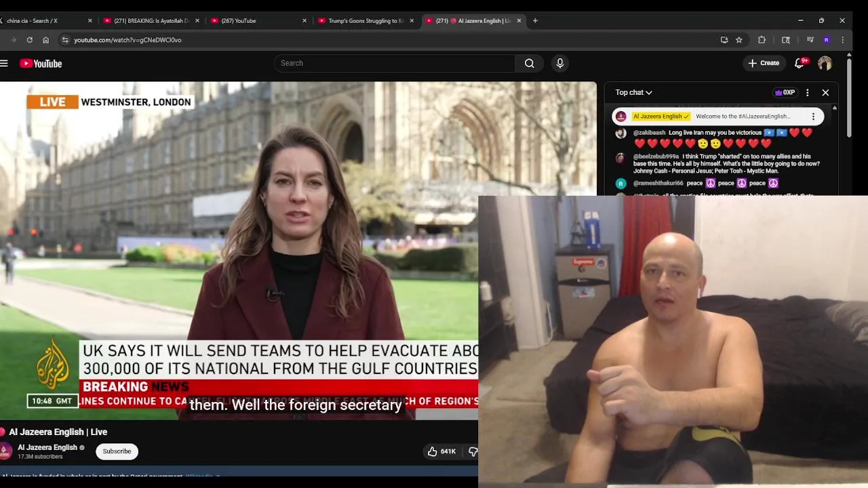
Task: Close the '(267) YouTube' tab
Action: click(304, 21)
